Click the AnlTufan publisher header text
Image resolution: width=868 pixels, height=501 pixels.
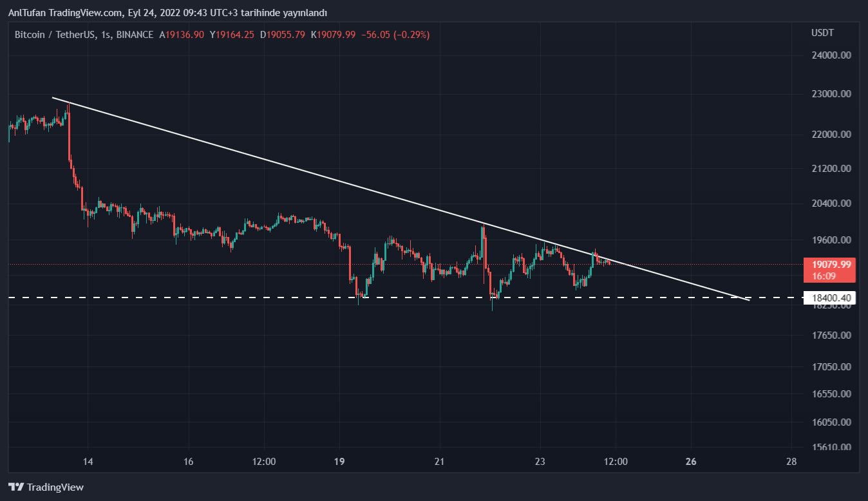167,13
